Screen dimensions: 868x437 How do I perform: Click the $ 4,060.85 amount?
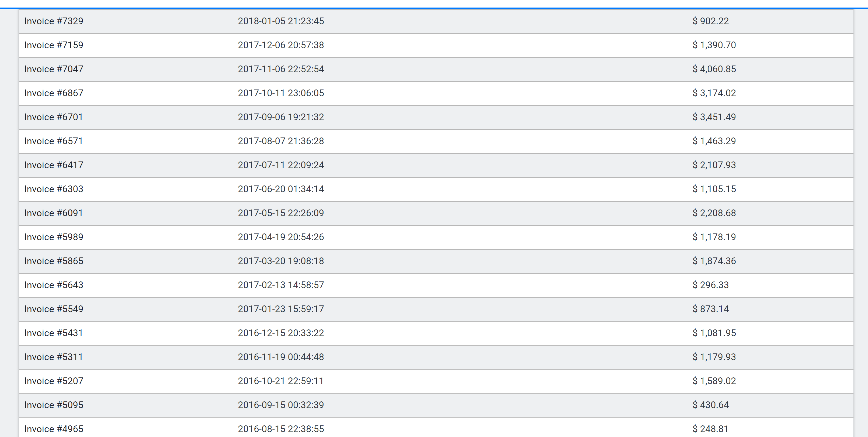714,69
